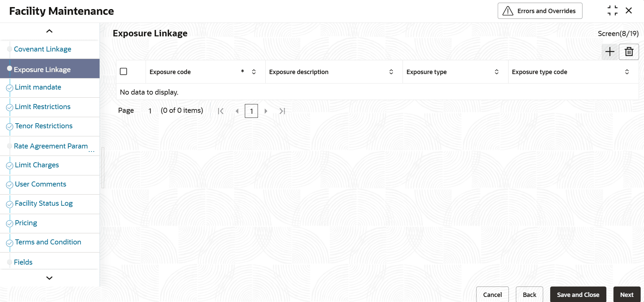The height and width of the screenshot is (302, 644).
Task: Click the add row plus icon
Action: pos(609,52)
